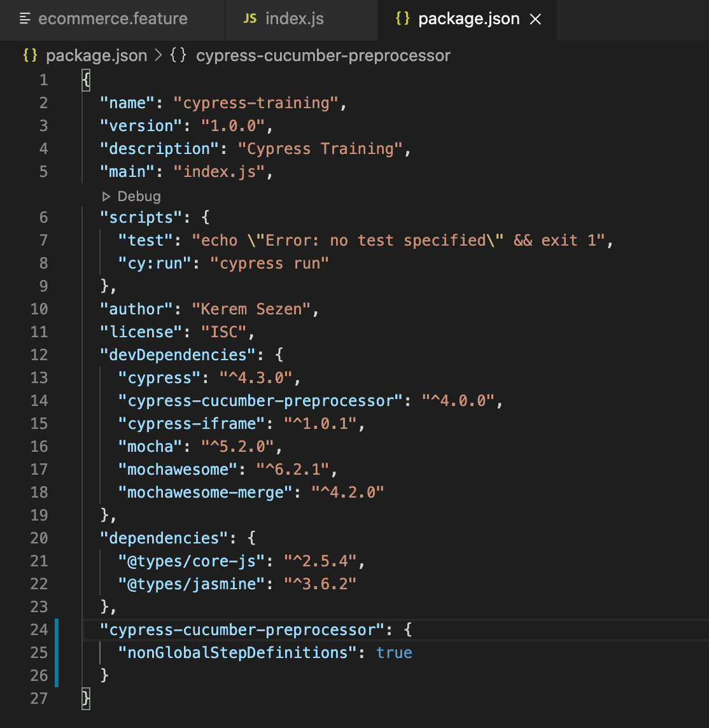Click the "@types/jasmine" key
This screenshot has height=728, width=709.
[x=192, y=584]
